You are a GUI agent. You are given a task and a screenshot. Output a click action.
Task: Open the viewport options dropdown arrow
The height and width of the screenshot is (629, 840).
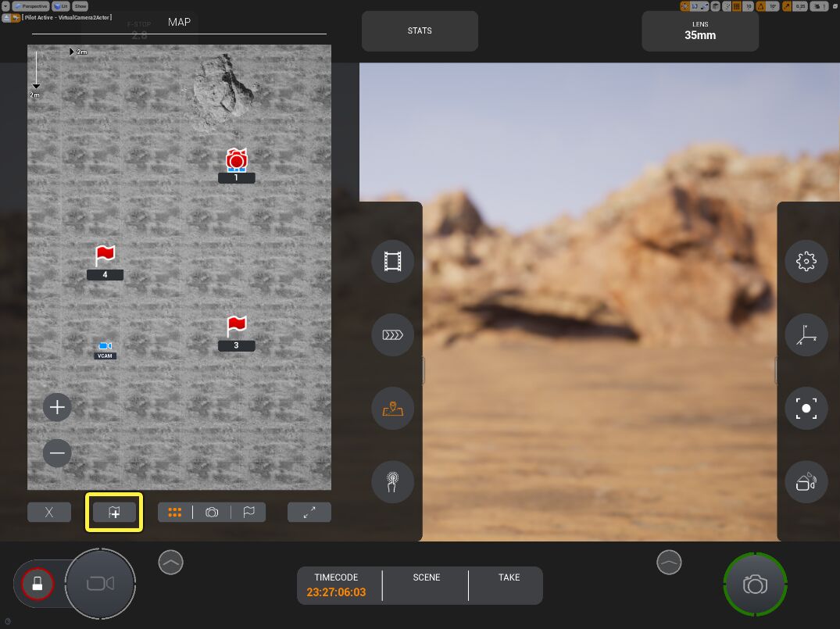(x=6, y=6)
